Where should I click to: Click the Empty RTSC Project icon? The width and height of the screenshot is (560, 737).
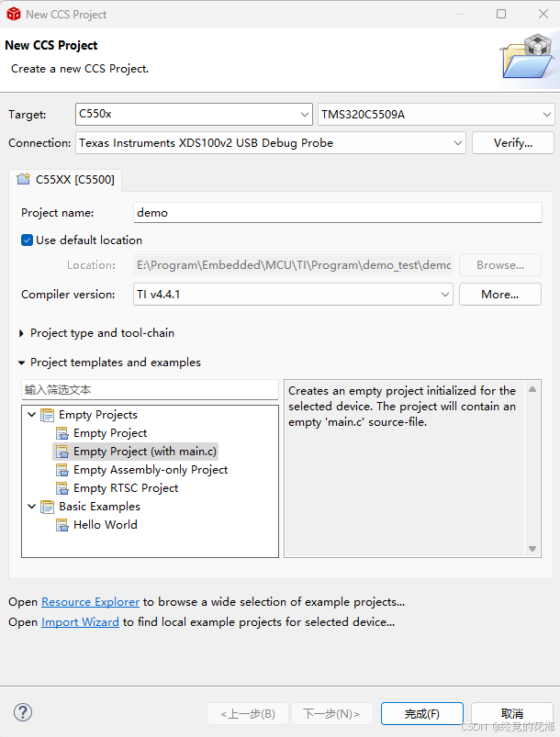(62, 488)
